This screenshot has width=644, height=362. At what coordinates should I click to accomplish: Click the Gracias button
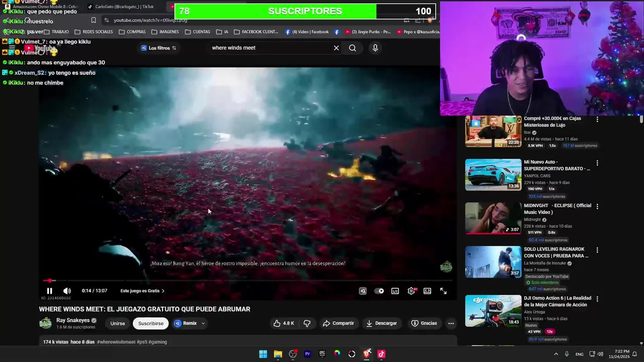[x=424, y=323]
